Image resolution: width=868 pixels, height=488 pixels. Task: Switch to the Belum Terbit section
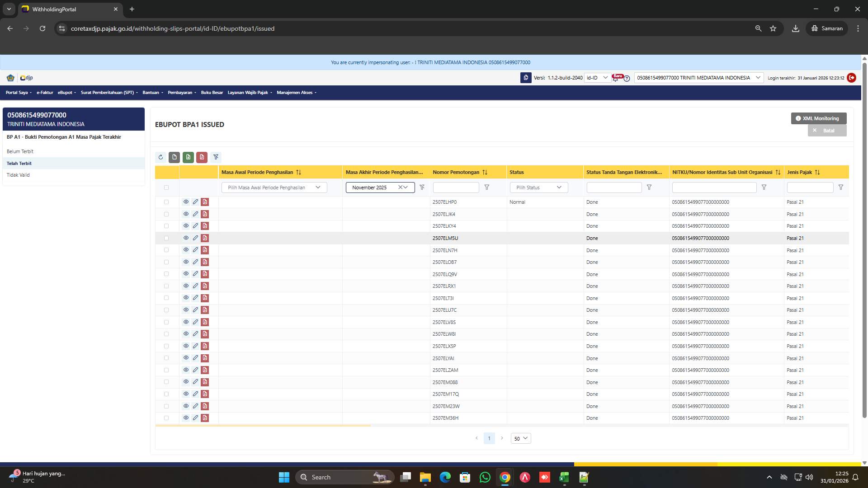pyautogui.click(x=20, y=151)
